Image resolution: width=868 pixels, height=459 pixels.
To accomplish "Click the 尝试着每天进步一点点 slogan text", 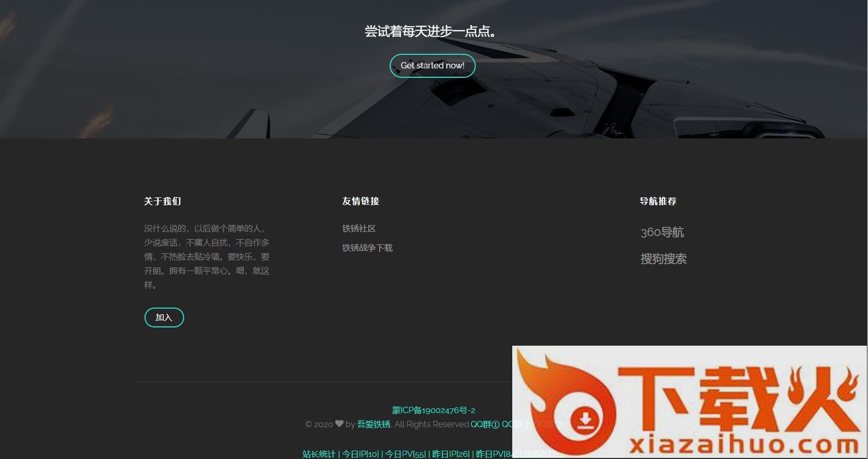I will [430, 31].
